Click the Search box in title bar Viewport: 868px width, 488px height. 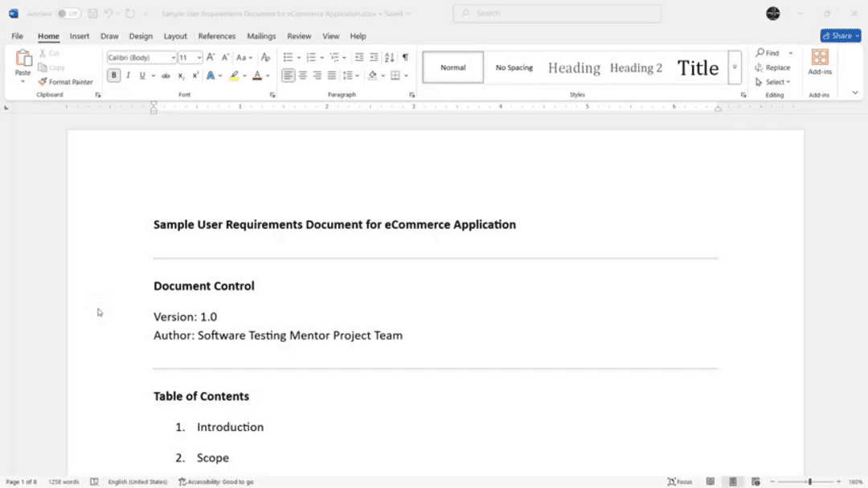(x=557, y=14)
